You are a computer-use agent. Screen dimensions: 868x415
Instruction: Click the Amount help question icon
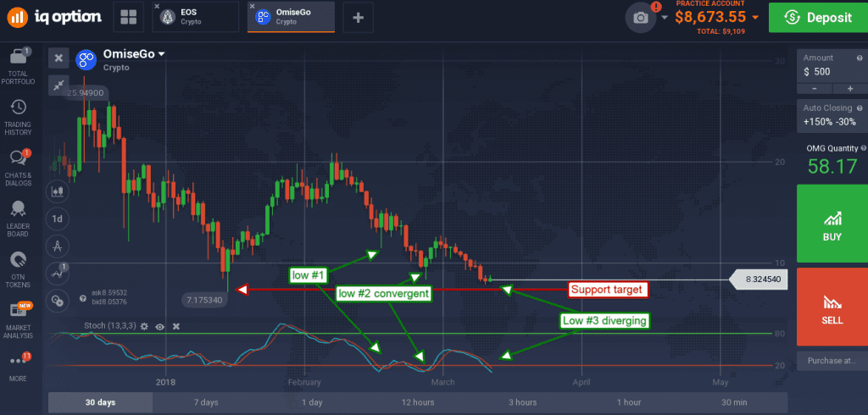[860, 58]
